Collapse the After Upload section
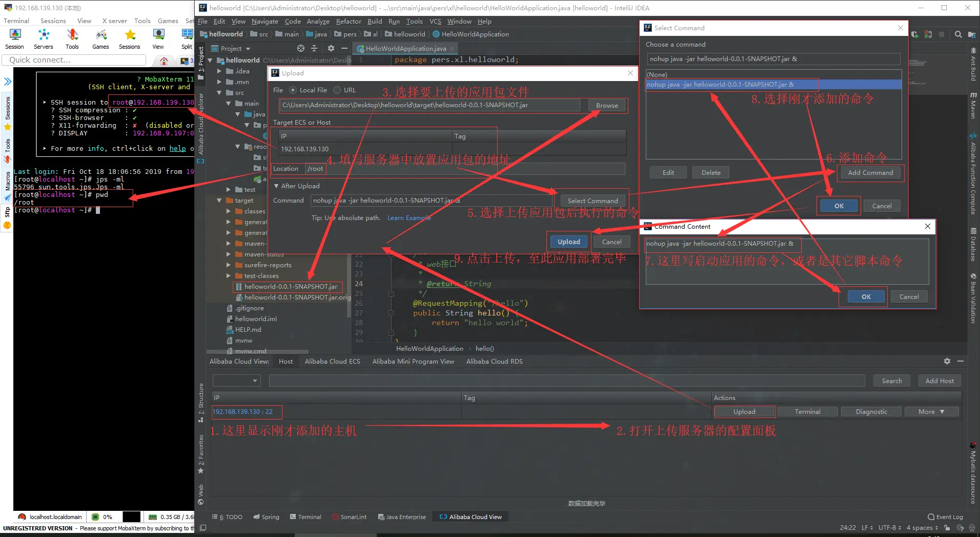980x537 pixels. coord(276,186)
